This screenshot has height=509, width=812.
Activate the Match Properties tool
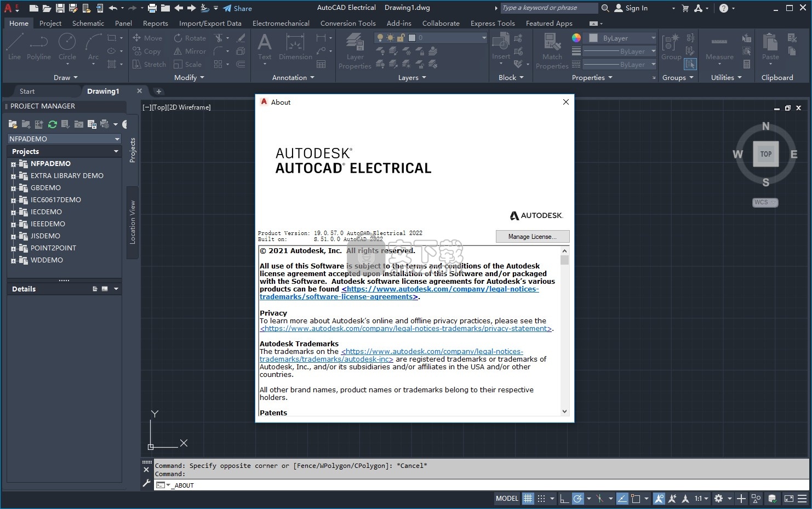tap(552, 50)
